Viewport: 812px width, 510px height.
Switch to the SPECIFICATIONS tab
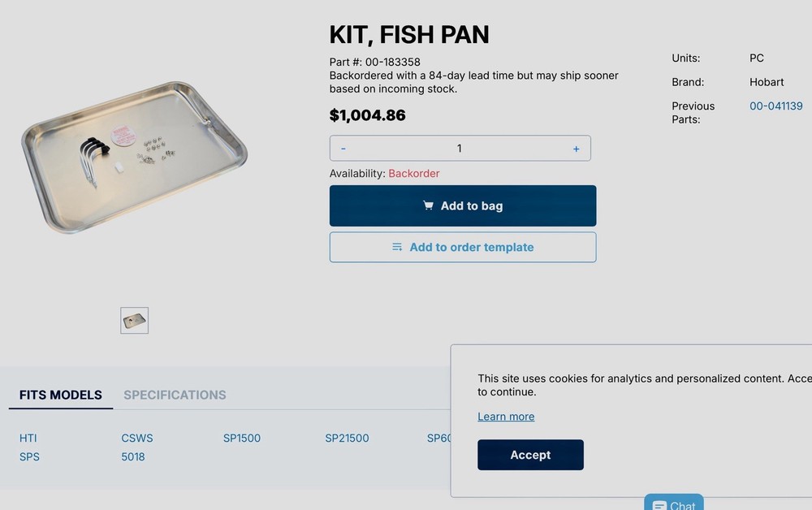tap(174, 395)
